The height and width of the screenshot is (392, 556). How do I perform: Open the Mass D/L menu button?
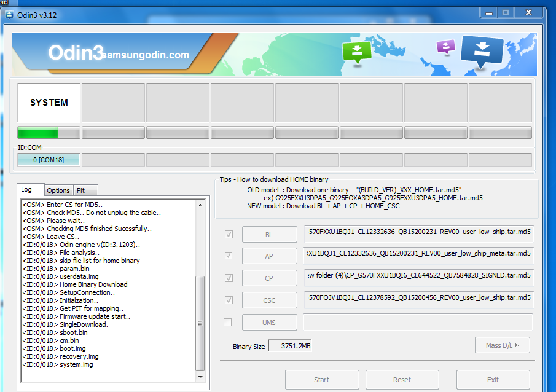tap(503, 345)
